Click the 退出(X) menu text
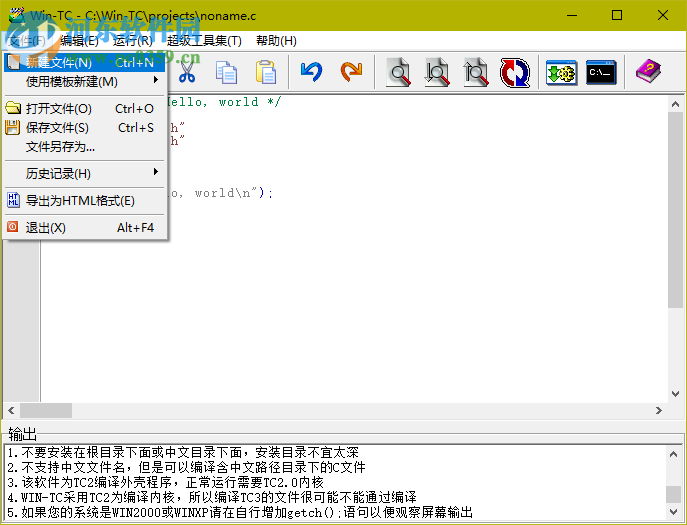The height and width of the screenshot is (525, 687). (x=46, y=228)
